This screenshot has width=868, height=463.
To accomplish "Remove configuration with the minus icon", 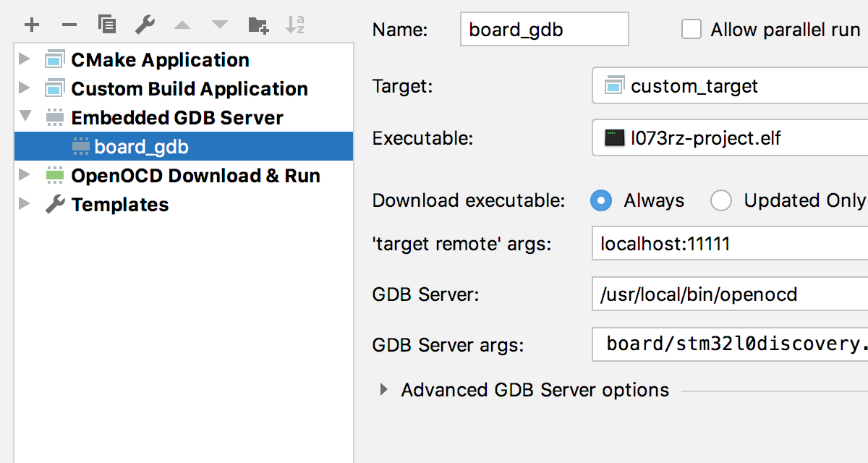I will 69,25.
